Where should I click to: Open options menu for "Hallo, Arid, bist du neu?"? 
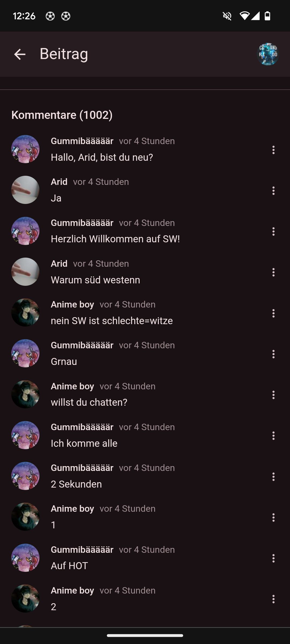pyautogui.click(x=273, y=150)
